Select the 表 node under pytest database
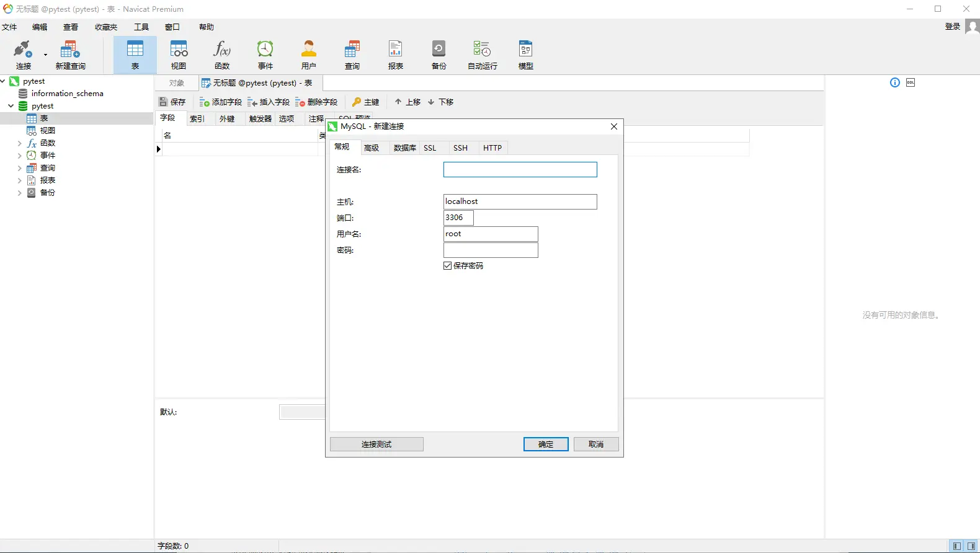 coord(43,118)
